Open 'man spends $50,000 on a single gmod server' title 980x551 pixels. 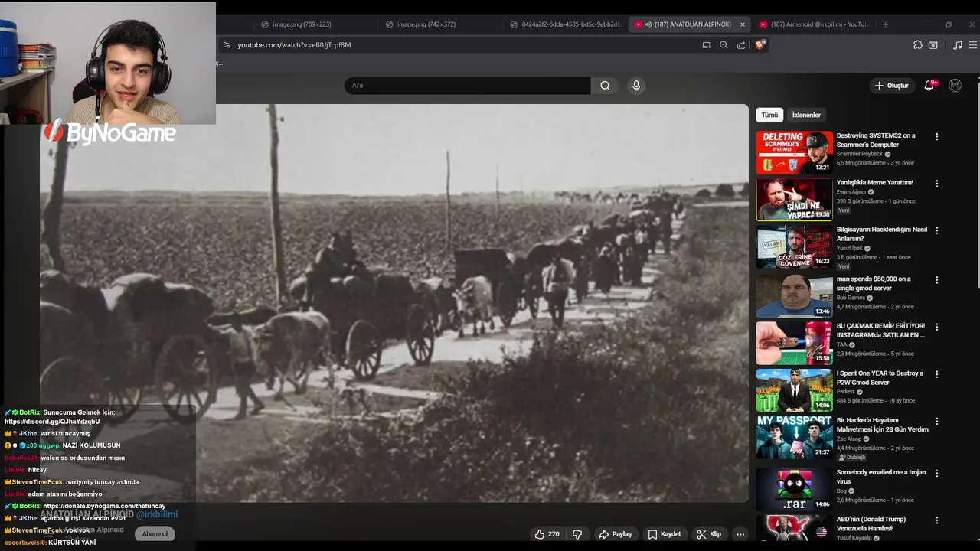tap(874, 284)
